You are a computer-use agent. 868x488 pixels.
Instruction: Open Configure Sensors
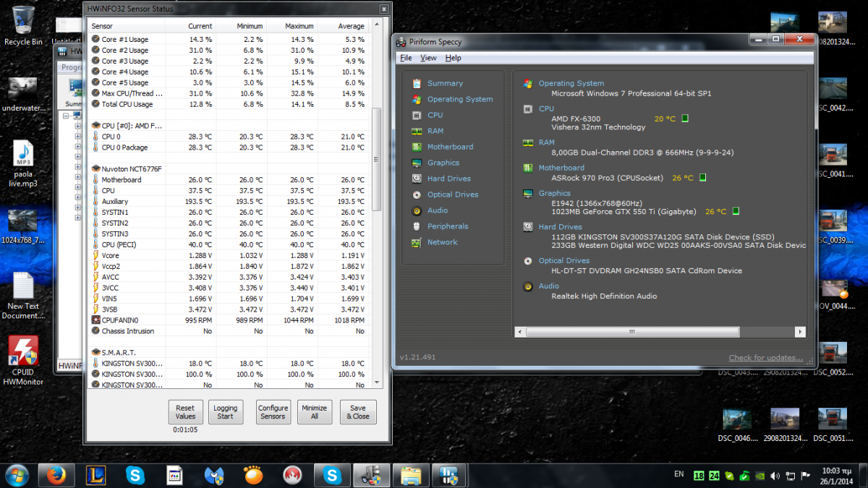[273, 412]
